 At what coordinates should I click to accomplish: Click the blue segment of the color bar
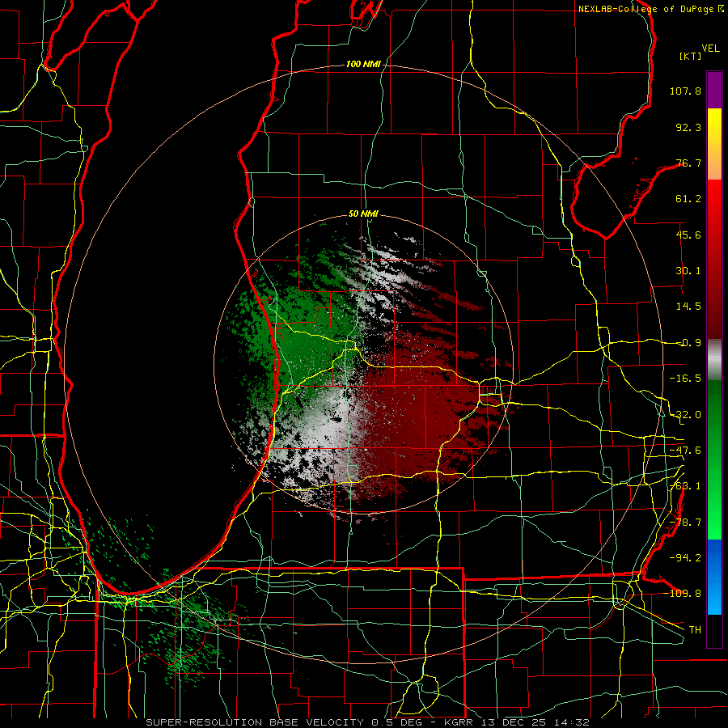(714, 577)
